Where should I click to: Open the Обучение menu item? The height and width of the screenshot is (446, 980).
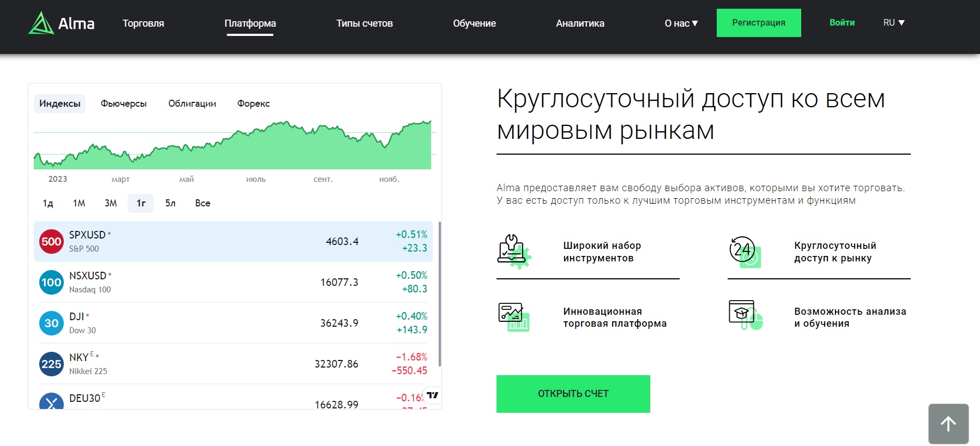point(474,23)
